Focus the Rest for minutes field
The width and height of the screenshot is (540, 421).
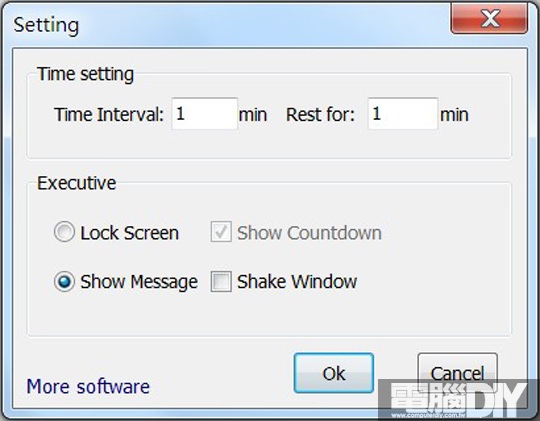point(403,114)
